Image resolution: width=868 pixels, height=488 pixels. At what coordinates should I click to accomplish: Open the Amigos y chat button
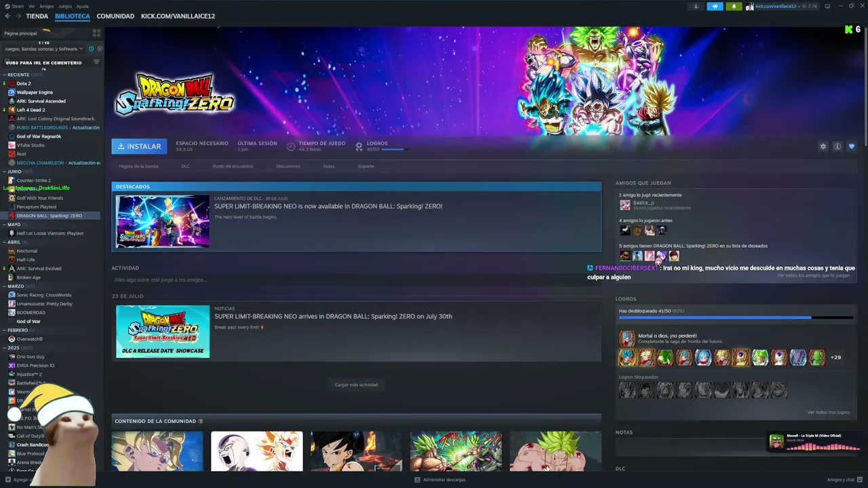[844, 480]
